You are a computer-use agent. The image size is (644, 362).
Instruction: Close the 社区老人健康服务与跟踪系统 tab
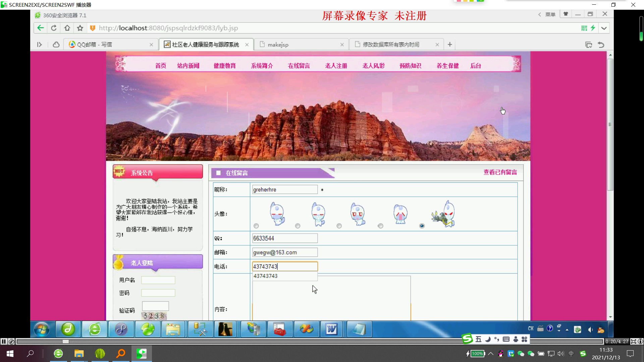click(247, 45)
